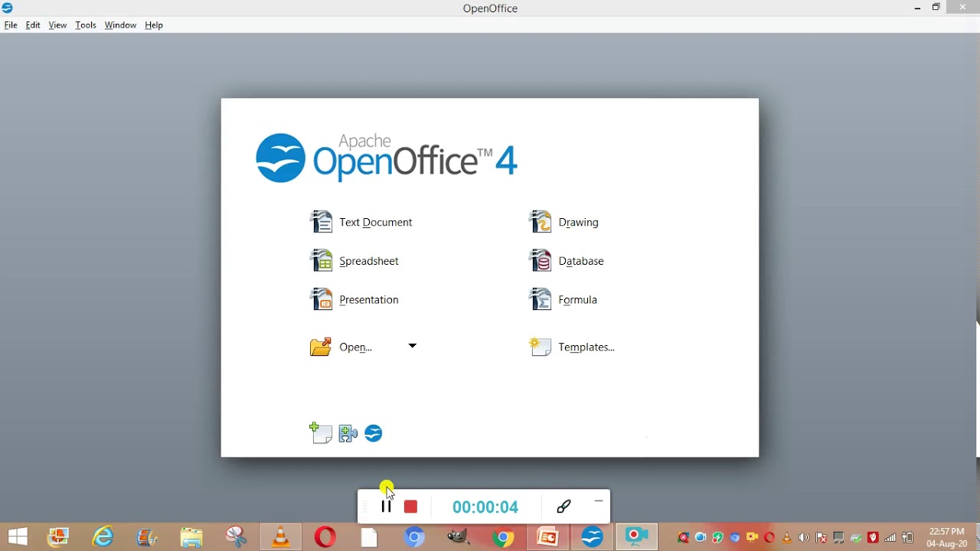The width and height of the screenshot is (980, 551).
Task: Click the Windows Start button
Action: tap(18, 537)
